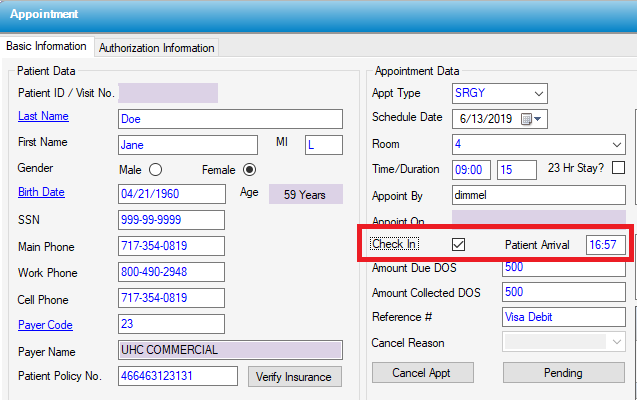
Task: Click into the Patient Arrival time field
Action: pyautogui.click(x=606, y=245)
